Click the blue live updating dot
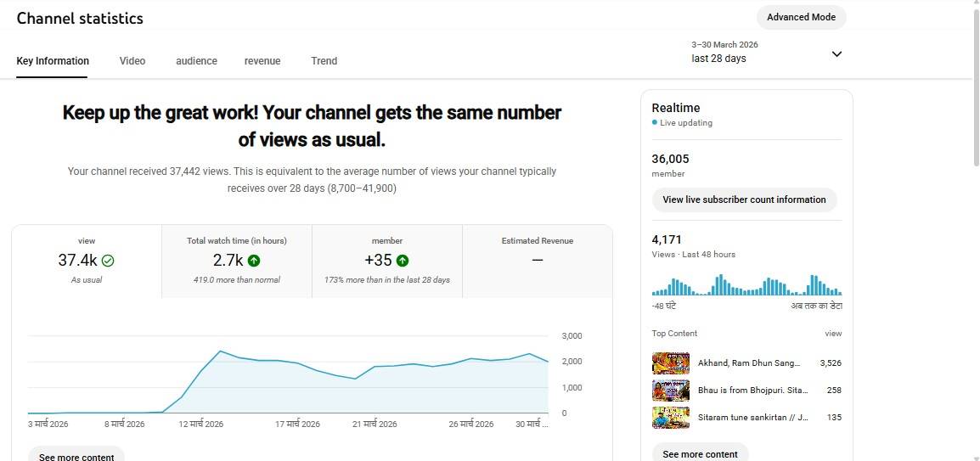Image resolution: width=980 pixels, height=461 pixels. point(654,123)
